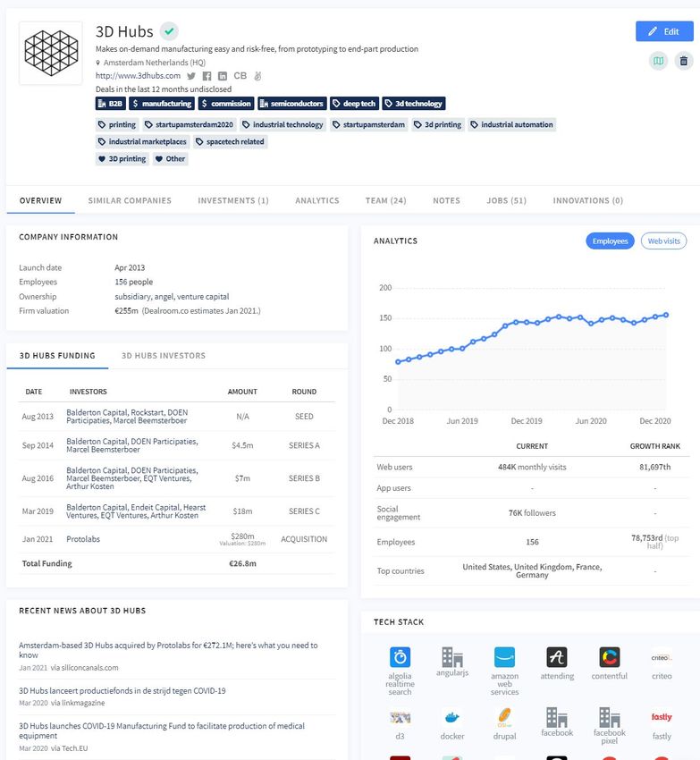
Task: Switch to the Similar Companies tab
Action: 130,200
